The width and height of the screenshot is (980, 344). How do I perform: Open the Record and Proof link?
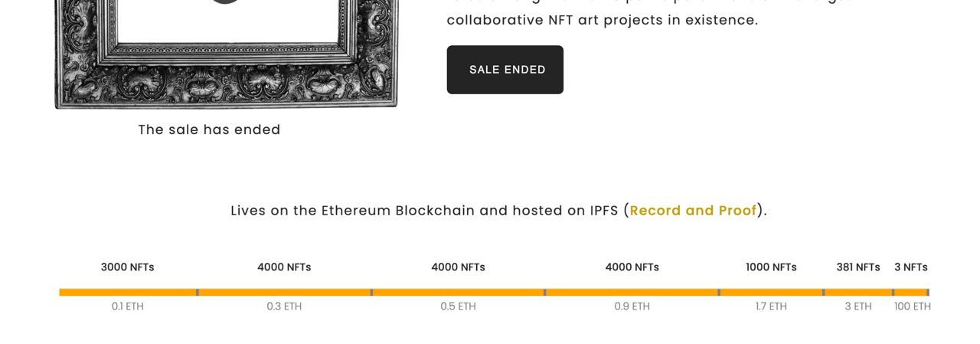coord(693,211)
